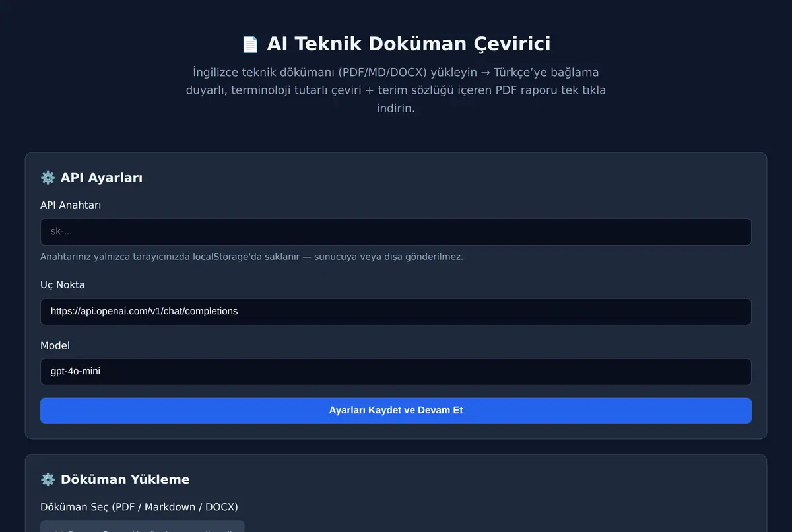Click the gear icon next to Döküman Yükleme
The image size is (792, 532).
(48, 479)
